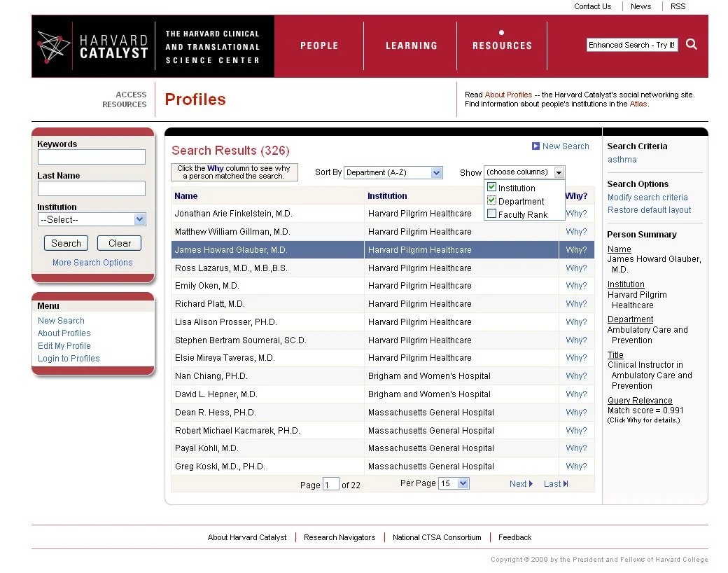Click the Search button in sidebar
The width and height of the screenshot is (728, 573).
click(x=66, y=243)
